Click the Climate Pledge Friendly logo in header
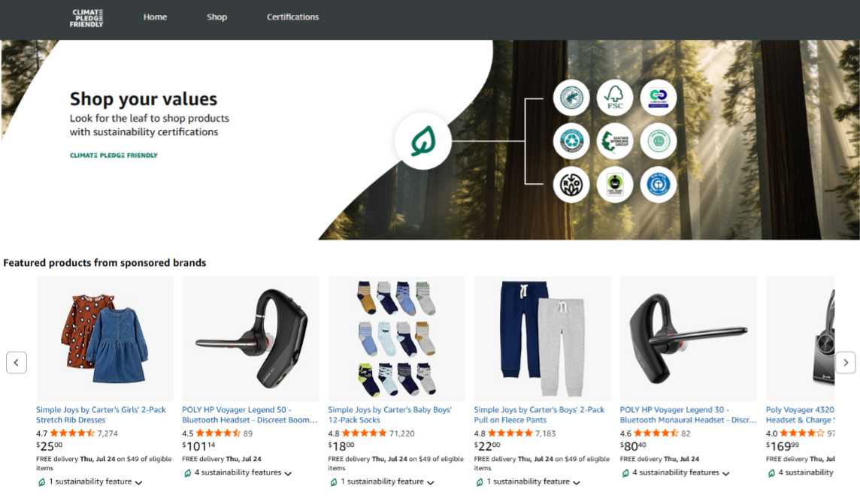Screen dimensions: 860x504 (86, 17)
